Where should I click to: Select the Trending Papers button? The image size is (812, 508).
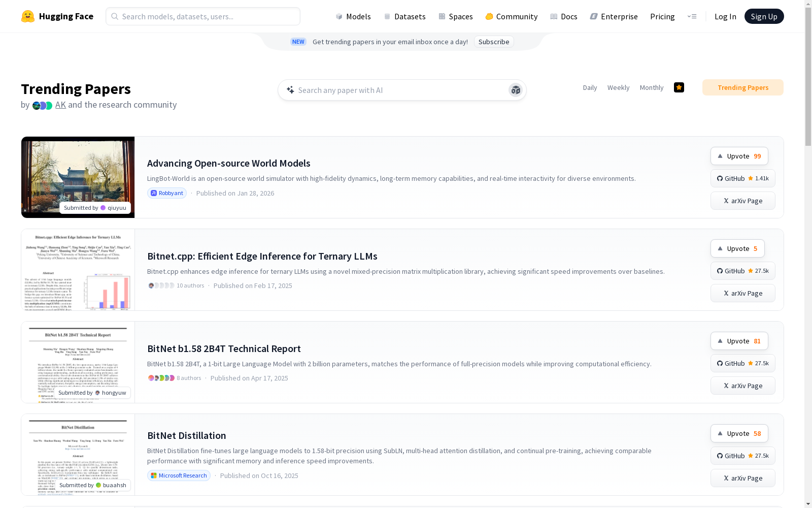click(743, 87)
